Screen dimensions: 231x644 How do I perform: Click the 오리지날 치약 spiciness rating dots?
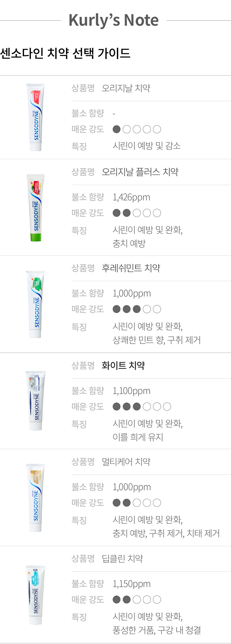pos(137,129)
